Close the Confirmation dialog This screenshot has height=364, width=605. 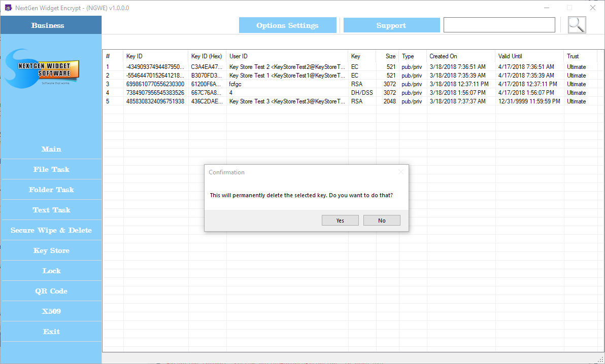401,172
